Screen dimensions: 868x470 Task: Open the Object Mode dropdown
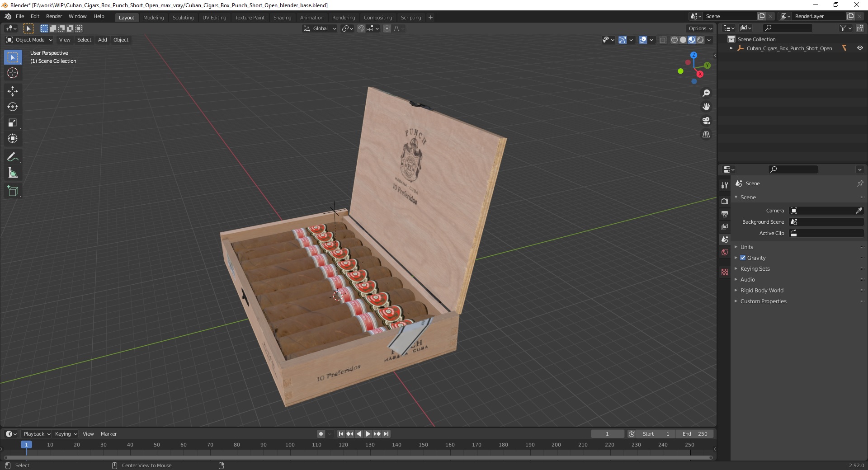[29, 40]
